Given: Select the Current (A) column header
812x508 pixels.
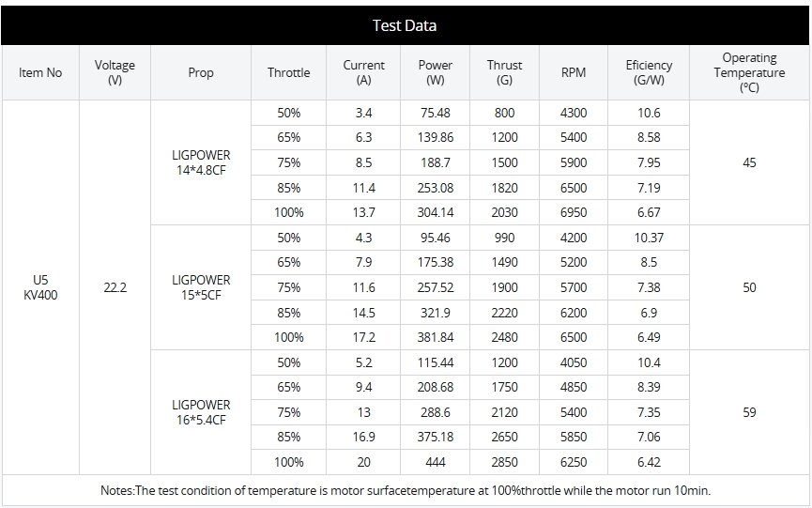Looking at the screenshot, I should point(364,72).
